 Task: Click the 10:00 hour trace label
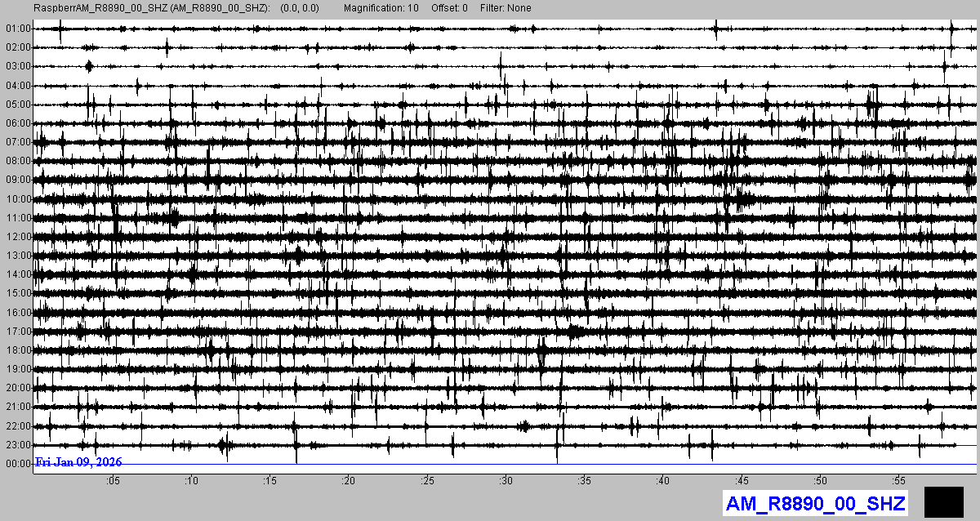17,199
